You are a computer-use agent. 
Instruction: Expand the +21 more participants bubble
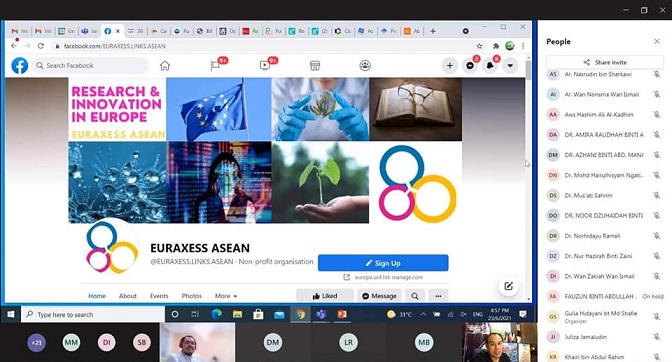coord(36,342)
